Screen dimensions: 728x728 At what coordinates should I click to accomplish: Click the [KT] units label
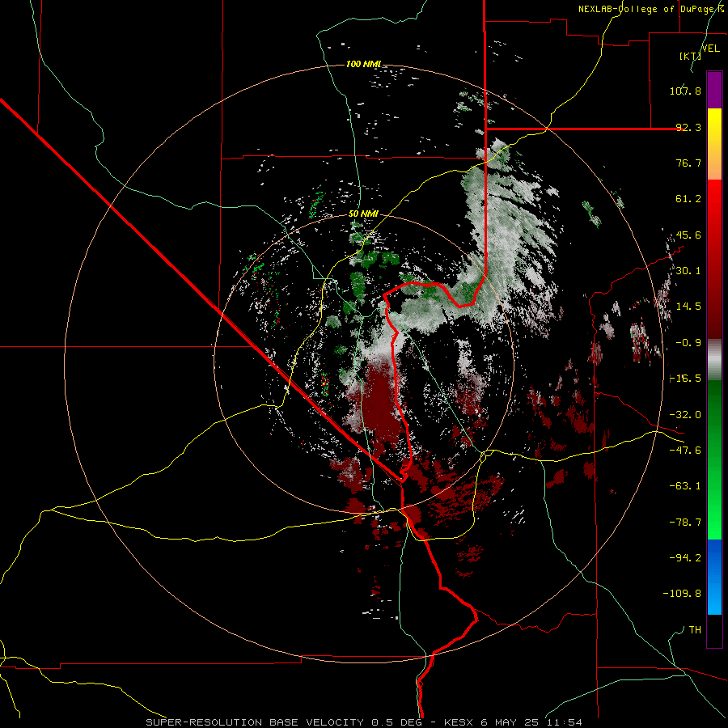[690, 56]
